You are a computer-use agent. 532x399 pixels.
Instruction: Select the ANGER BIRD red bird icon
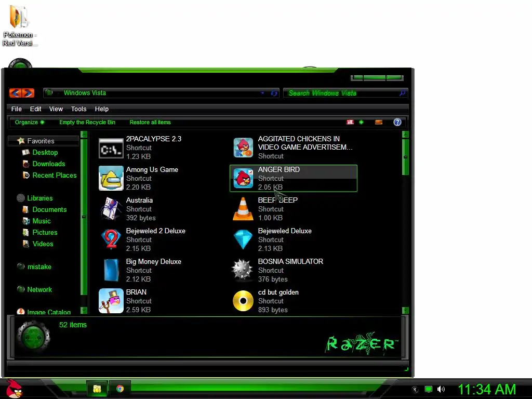pyautogui.click(x=243, y=178)
